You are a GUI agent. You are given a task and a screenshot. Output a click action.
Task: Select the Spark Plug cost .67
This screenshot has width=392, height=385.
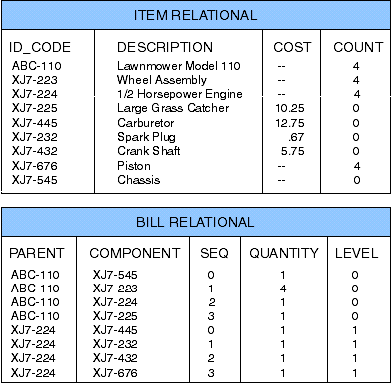[x=296, y=137]
